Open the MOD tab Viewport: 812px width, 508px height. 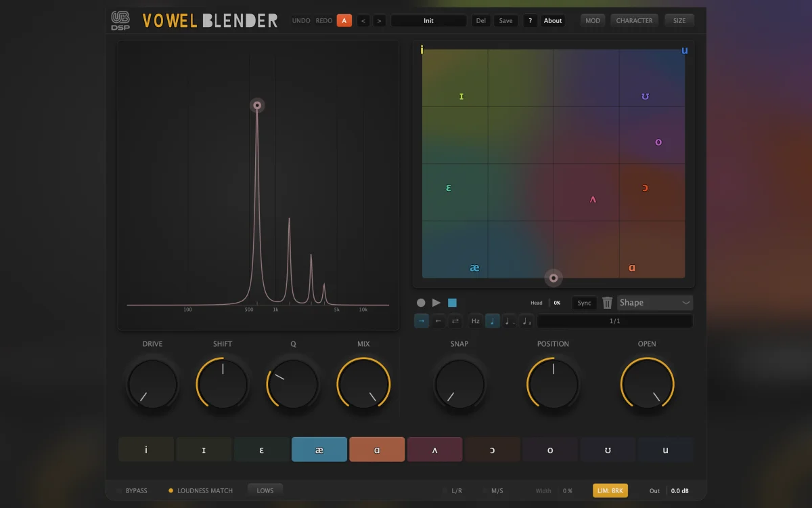(593, 20)
